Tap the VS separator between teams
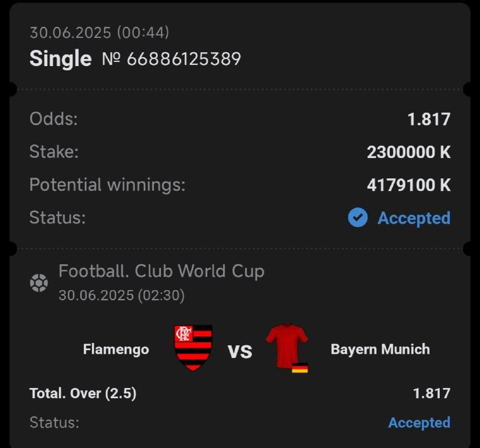Screen dimensions: 480x448 [x=240, y=350]
